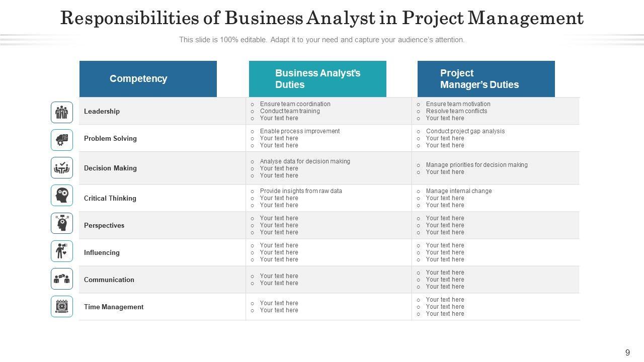This screenshot has height=362, width=644.
Task: Click the slide title text
Action: [x=322, y=18]
